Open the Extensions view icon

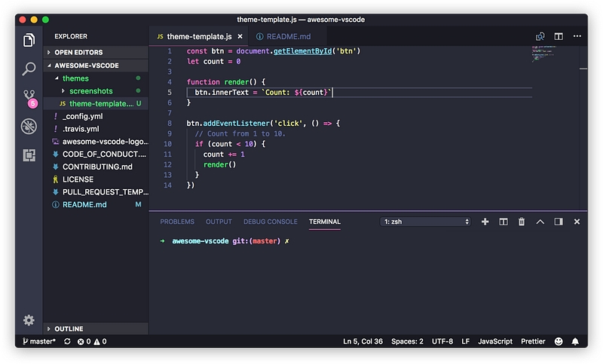click(x=29, y=154)
